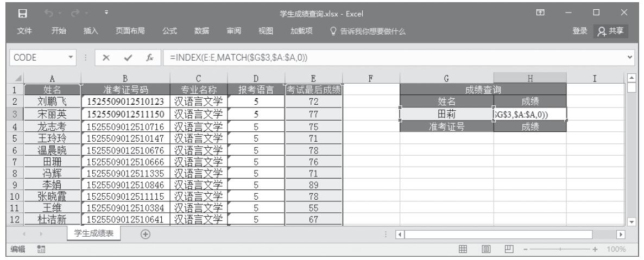Confirm formula with the checkmark button
Image resolution: width=644 pixels, height=260 pixels.
click(x=128, y=57)
